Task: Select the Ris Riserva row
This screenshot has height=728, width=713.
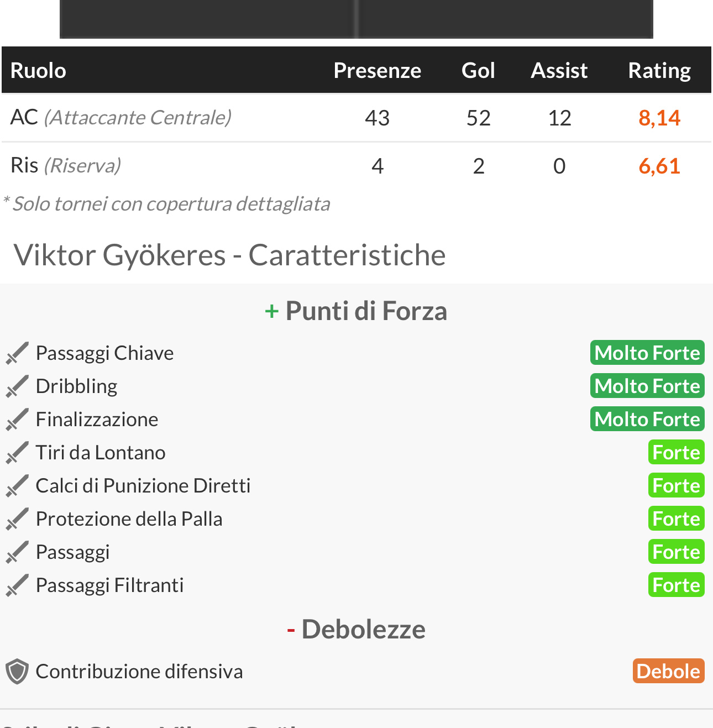Action: click(356, 166)
